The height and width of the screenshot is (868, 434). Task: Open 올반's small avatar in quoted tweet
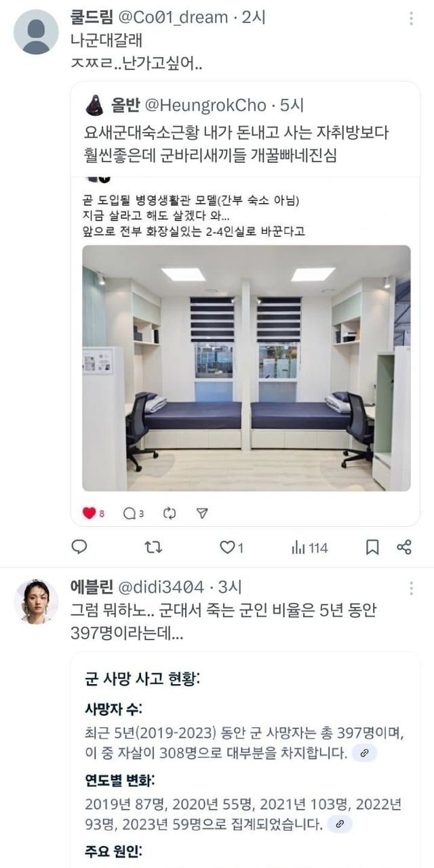pos(94,105)
